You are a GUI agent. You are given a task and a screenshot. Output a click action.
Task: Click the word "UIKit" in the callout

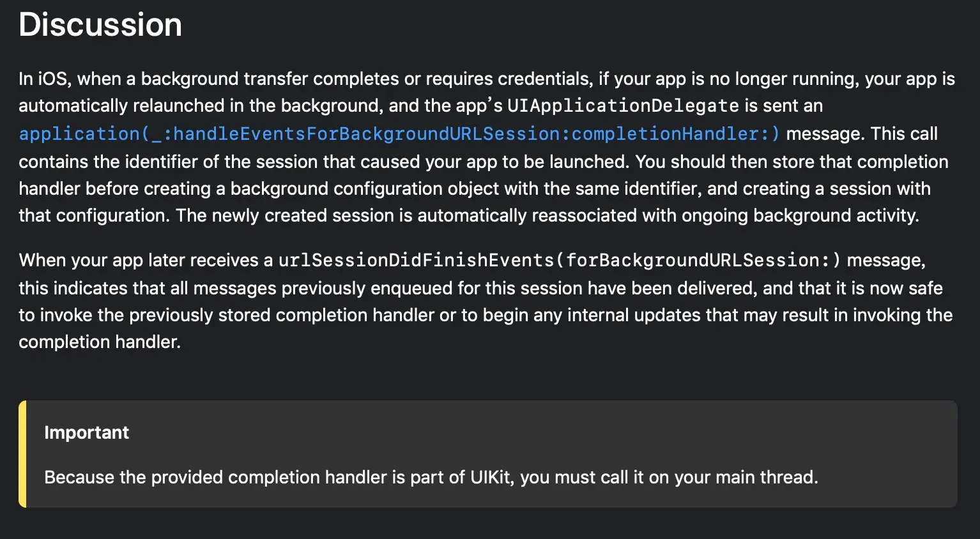pos(491,478)
